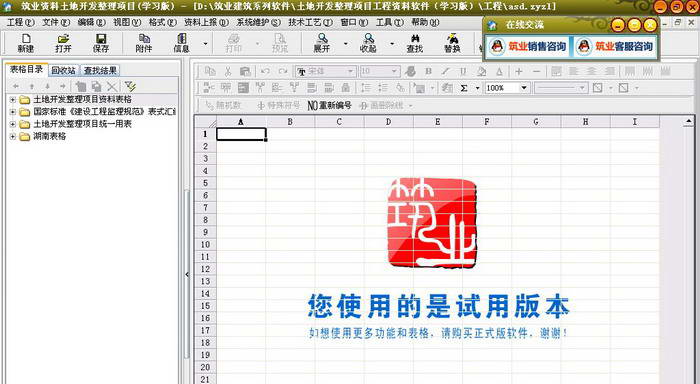Click the 保存 (Save) toolbar icon
The width and height of the screenshot is (700, 384).
101,43
